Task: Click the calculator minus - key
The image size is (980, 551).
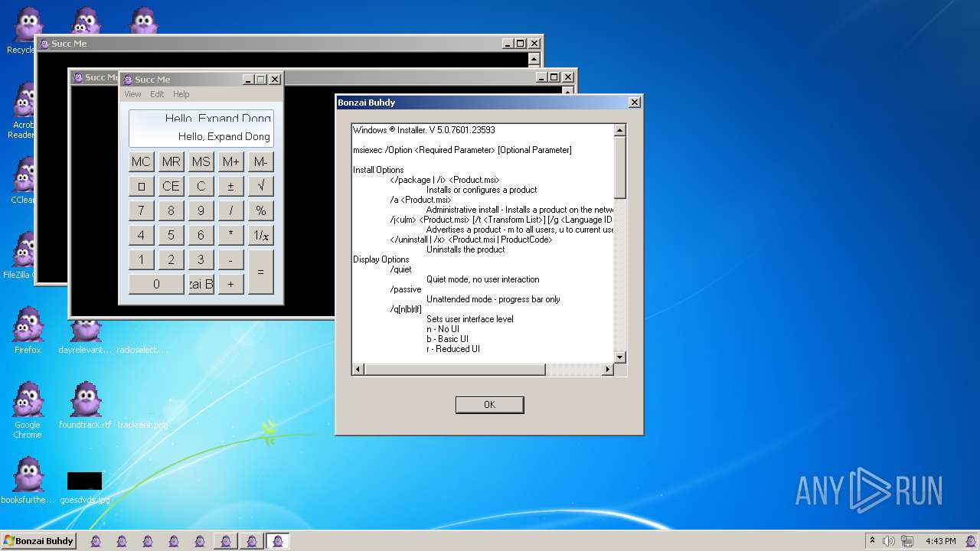Action: point(230,259)
